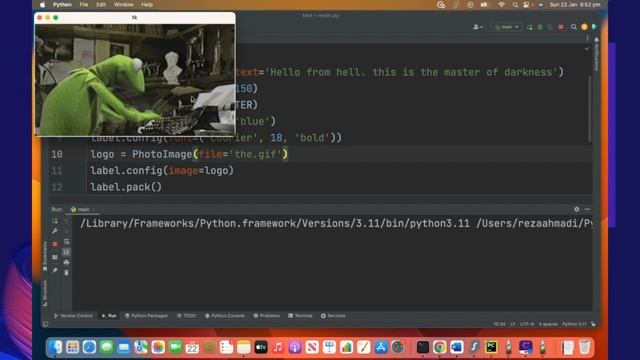Click the red stop icon in top toolbar
Viewport: 640px width, 360px height.
(561, 27)
